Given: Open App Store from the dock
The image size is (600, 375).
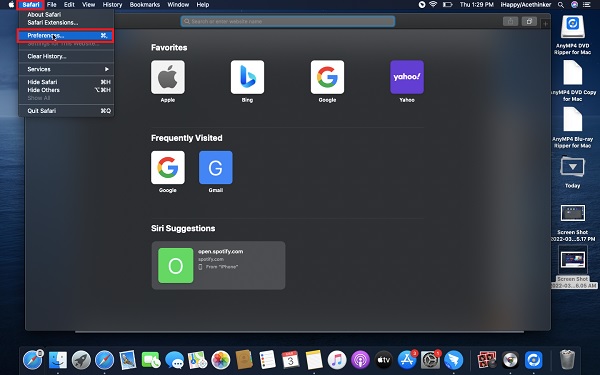Looking at the screenshot, I should (x=407, y=360).
